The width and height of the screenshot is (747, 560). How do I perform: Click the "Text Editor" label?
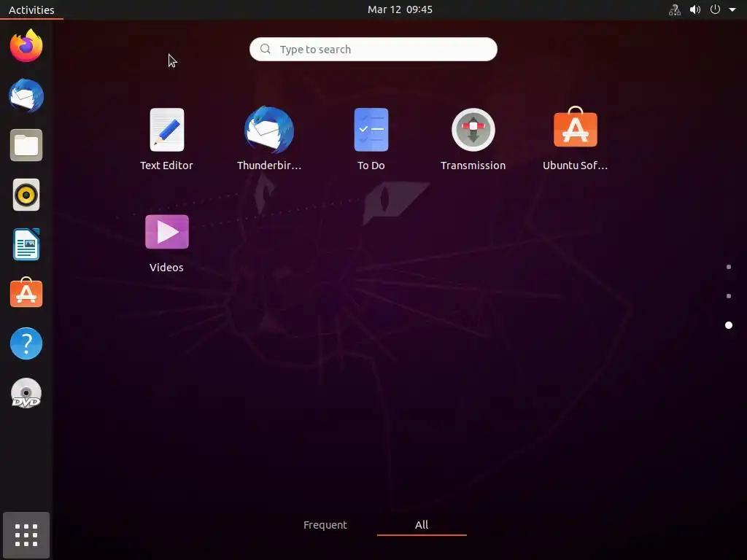167,166
